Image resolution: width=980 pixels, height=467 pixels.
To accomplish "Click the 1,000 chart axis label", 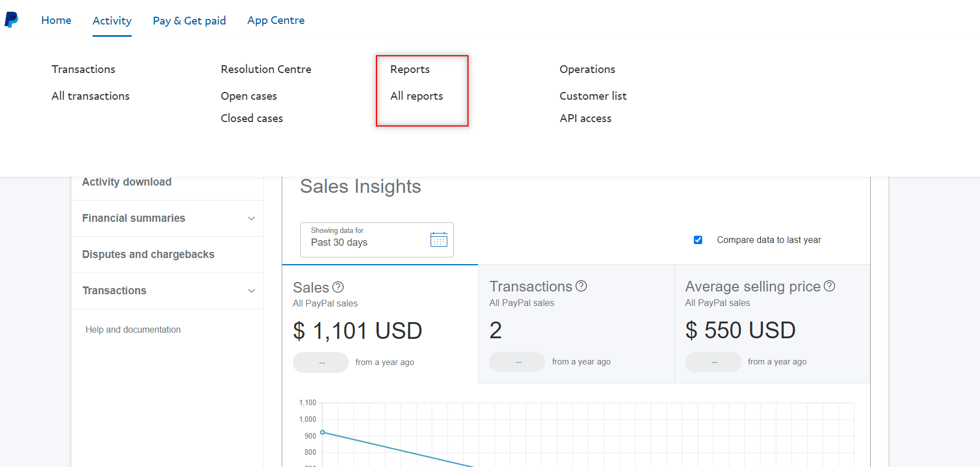I will pyautogui.click(x=307, y=419).
